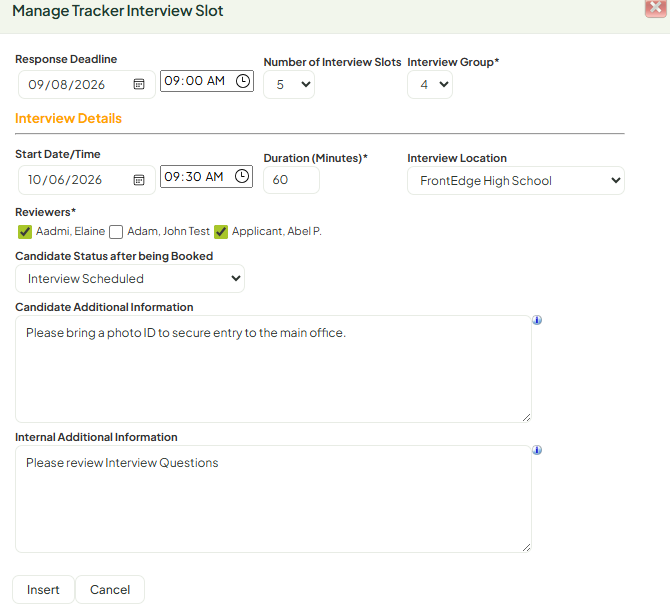Click the Aadmi, Elaine label text
The image size is (670, 604).
71,231
